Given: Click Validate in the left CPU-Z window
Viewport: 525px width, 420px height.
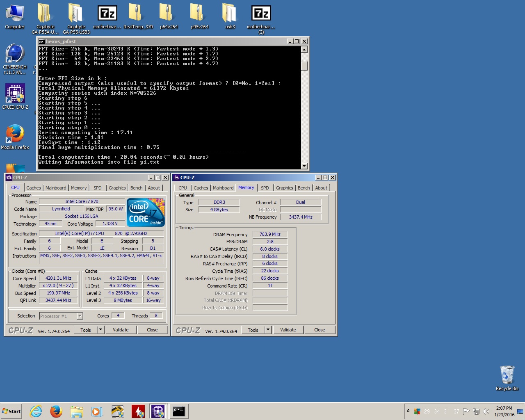Looking at the screenshot, I should pos(121,330).
